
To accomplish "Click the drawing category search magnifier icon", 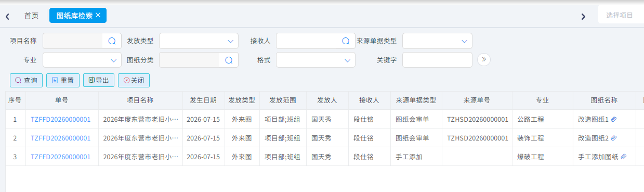I will tap(229, 60).
